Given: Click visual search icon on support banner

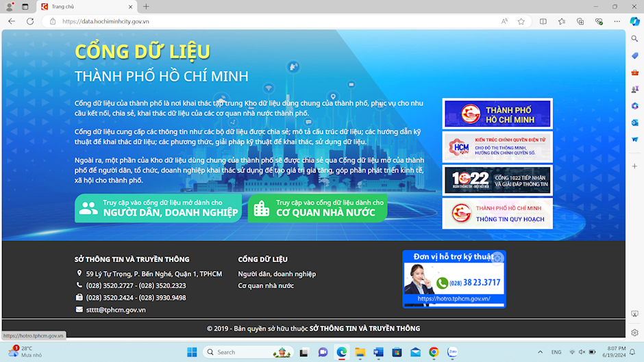Looking at the screenshot, I should coord(497,258).
